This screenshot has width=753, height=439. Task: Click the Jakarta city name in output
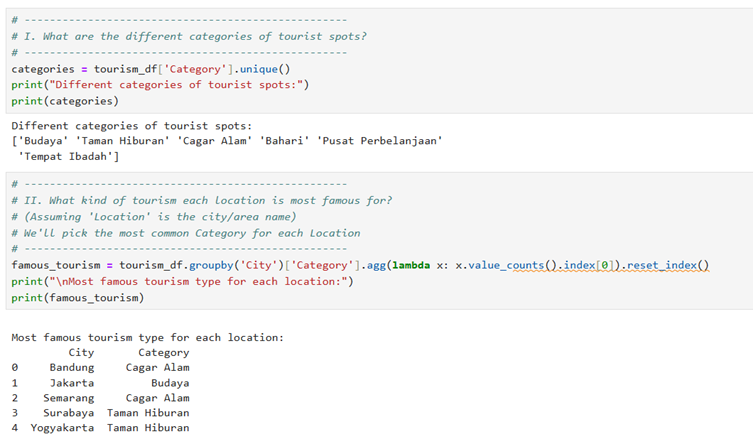pyautogui.click(x=71, y=382)
